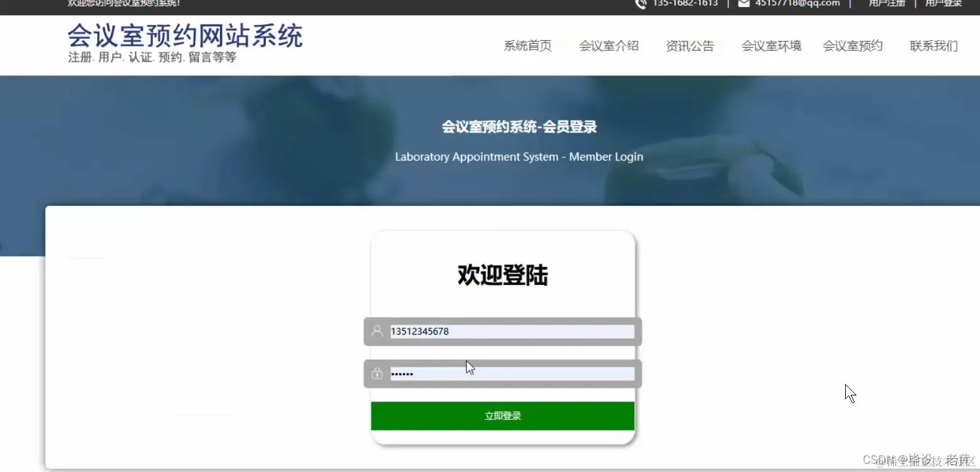Open the 系统首页 menu item
The height and width of the screenshot is (472, 980).
click(527, 45)
